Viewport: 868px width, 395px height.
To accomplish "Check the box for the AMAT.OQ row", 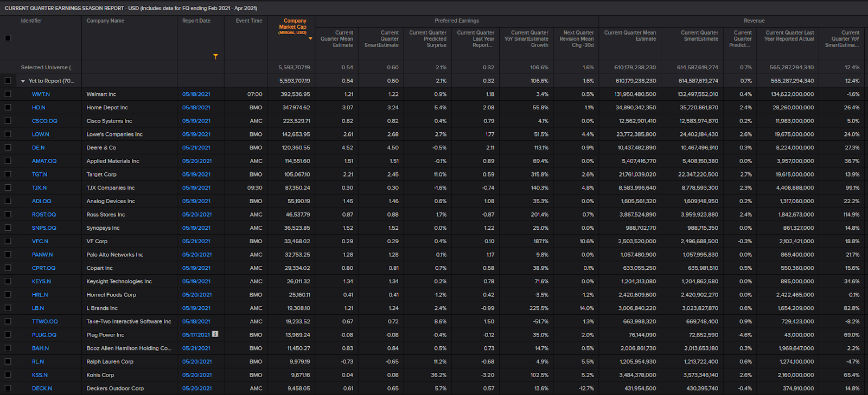I will tap(8, 161).
